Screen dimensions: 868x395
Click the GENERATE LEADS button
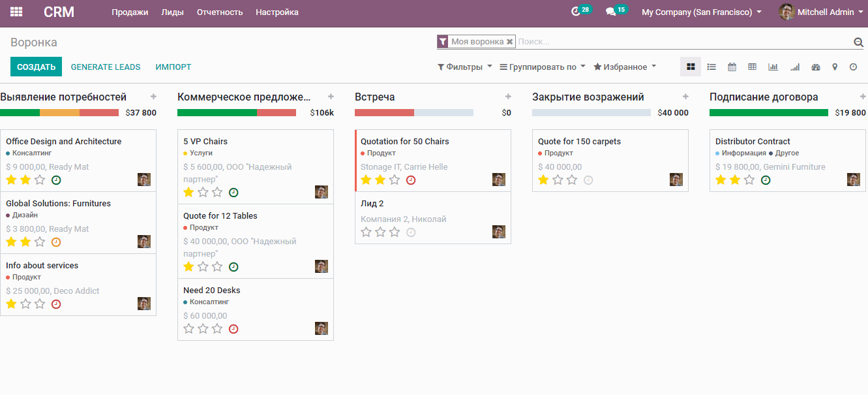[x=105, y=67]
